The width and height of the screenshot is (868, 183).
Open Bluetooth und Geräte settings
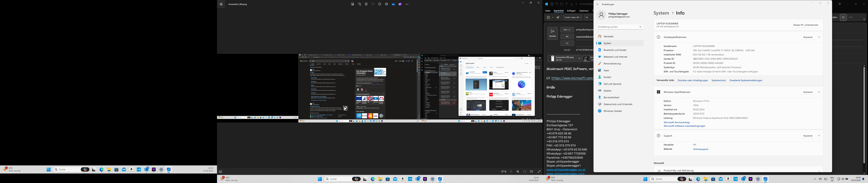click(x=620, y=50)
